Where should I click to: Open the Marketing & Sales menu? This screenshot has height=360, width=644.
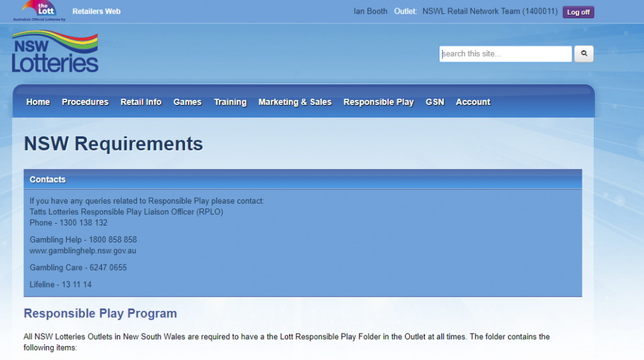click(295, 102)
